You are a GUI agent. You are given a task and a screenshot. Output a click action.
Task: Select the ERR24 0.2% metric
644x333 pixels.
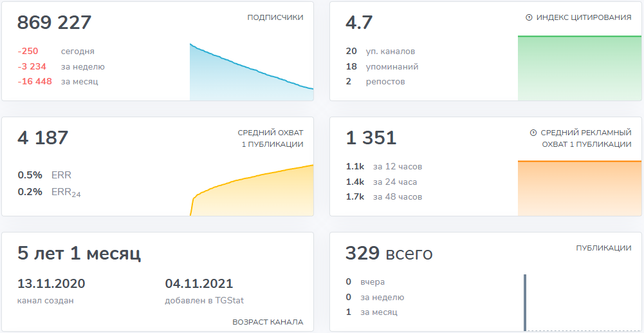pos(49,192)
